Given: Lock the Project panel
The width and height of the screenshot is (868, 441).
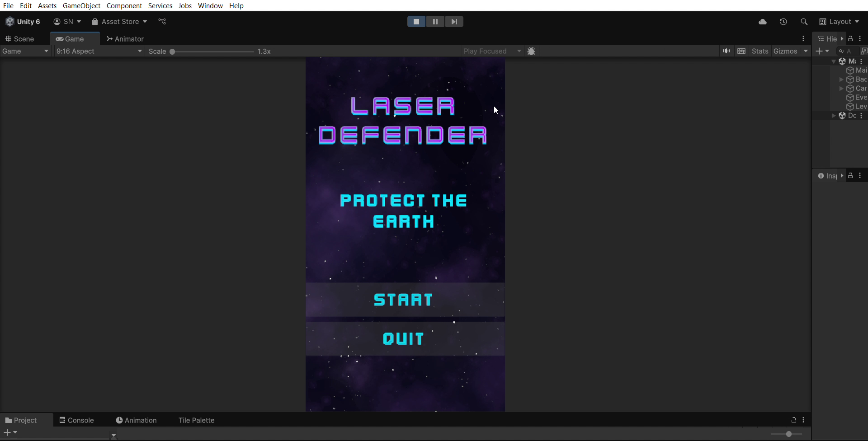Looking at the screenshot, I should (x=794, y=420).
